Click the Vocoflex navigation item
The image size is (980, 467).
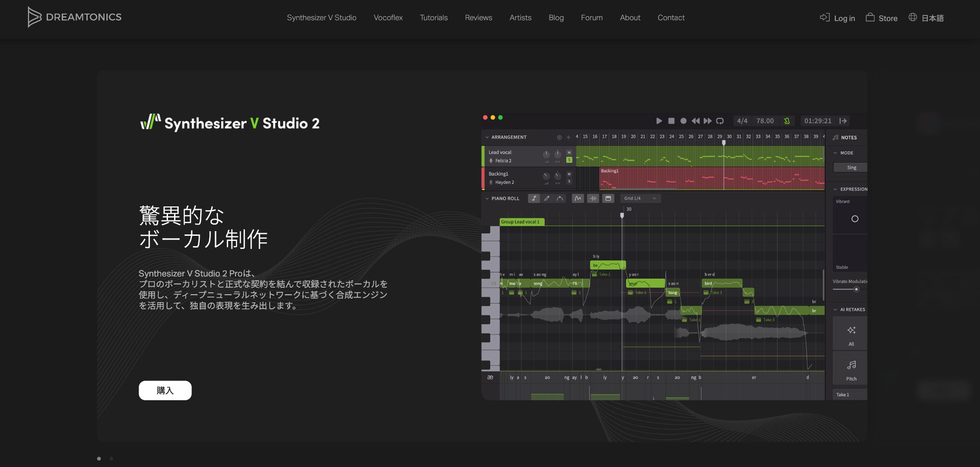tap(388, 18)
